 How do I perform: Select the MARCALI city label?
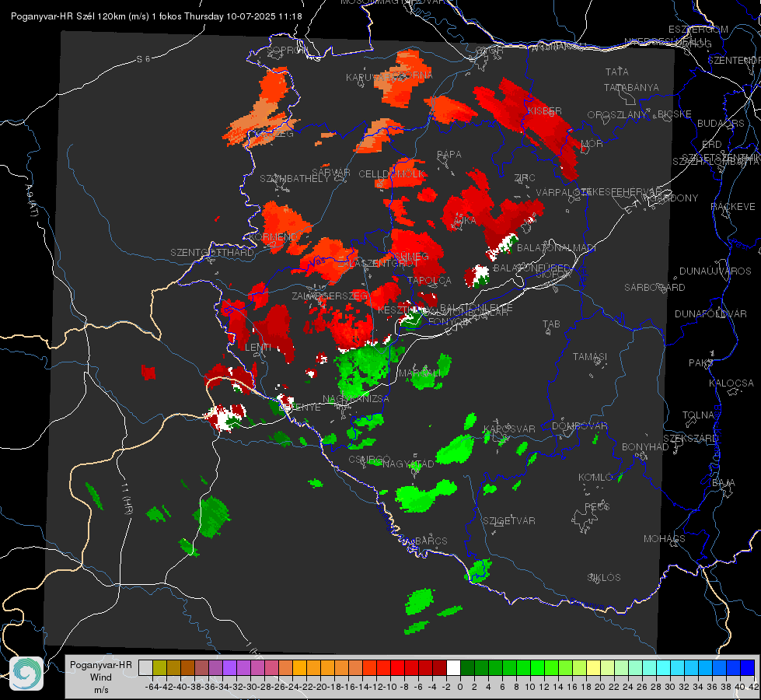pyautogui.click(x=420, y=373)
